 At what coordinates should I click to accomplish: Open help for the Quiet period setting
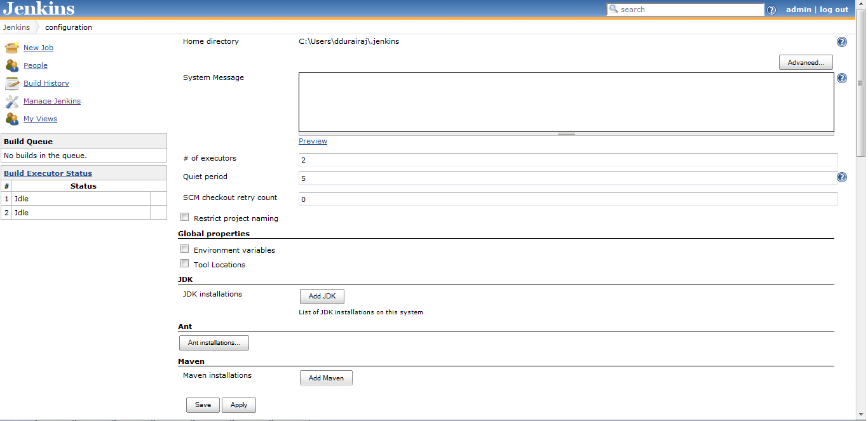[x=842, y=177]
